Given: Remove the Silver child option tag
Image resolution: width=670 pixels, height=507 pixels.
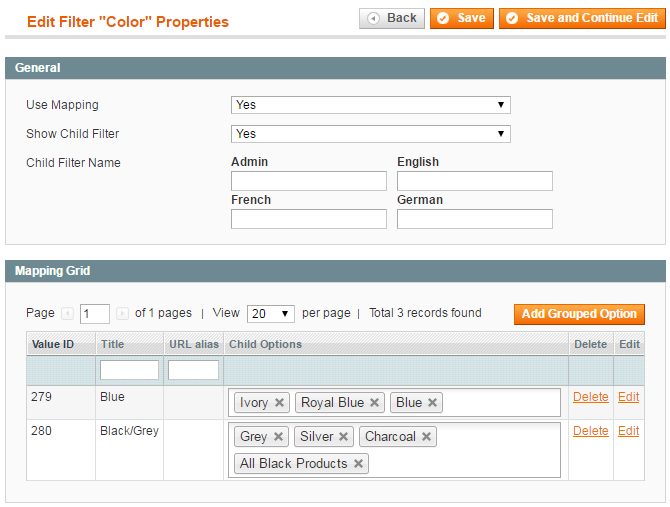Looking at the screenshot, I should click(344, 437).
